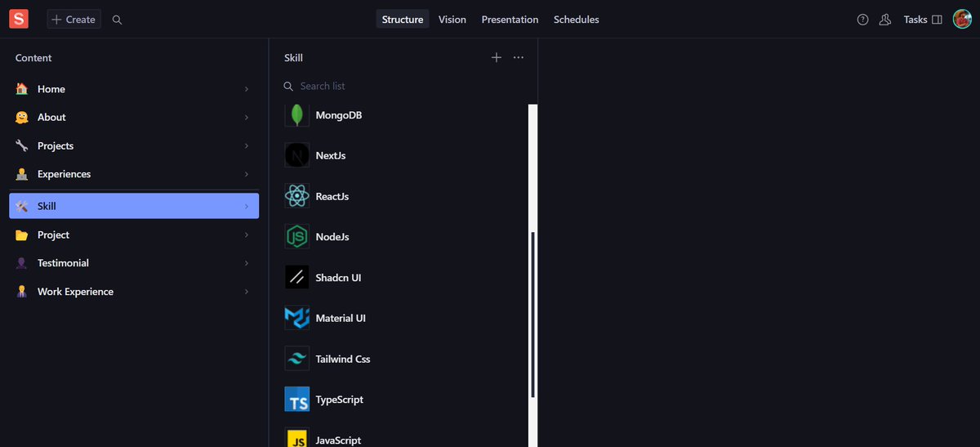This screenshot has width=980, height=447.
Task: Select Work Experience in the Content list
Action: (134, 292)
